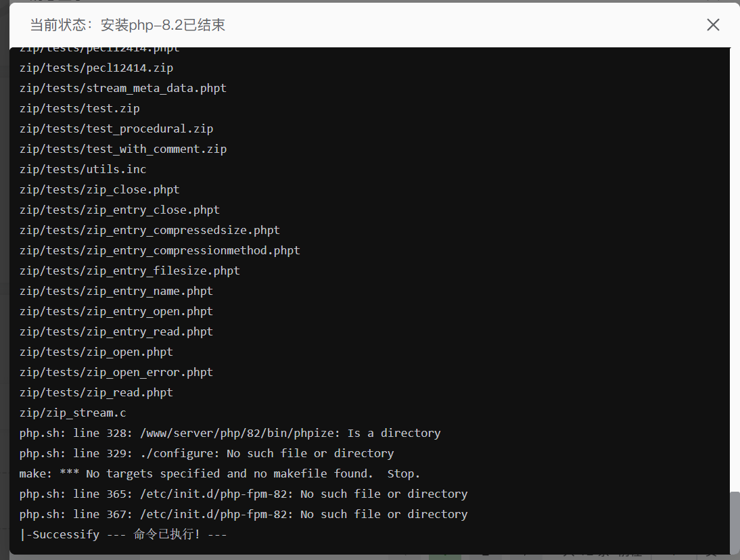The width and height of the screenshot is (740, 560).
Task: Click the log panel scrollbar thumb
Action: (735, 521)
